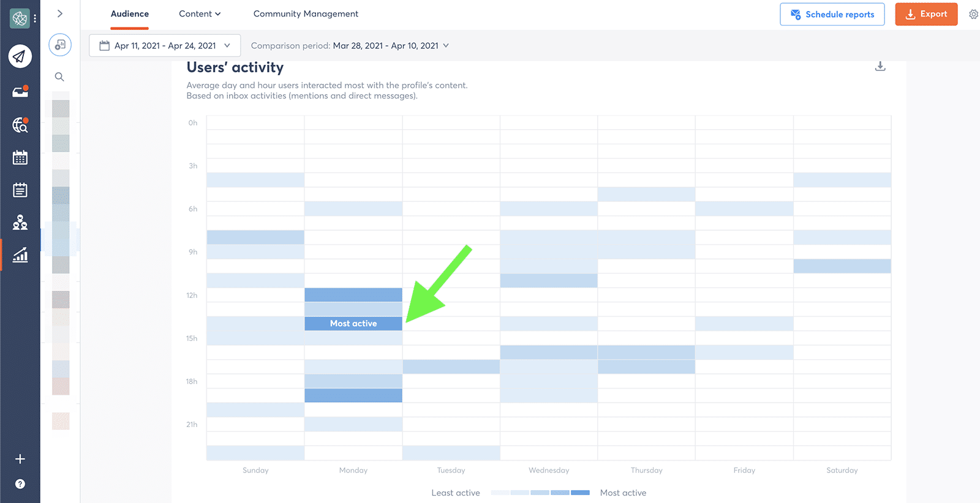The width and height of the screenshot is (980, 503).
Task: Click the Tuesday axis label
Action: pyautogui.click(x=451, y=471)
